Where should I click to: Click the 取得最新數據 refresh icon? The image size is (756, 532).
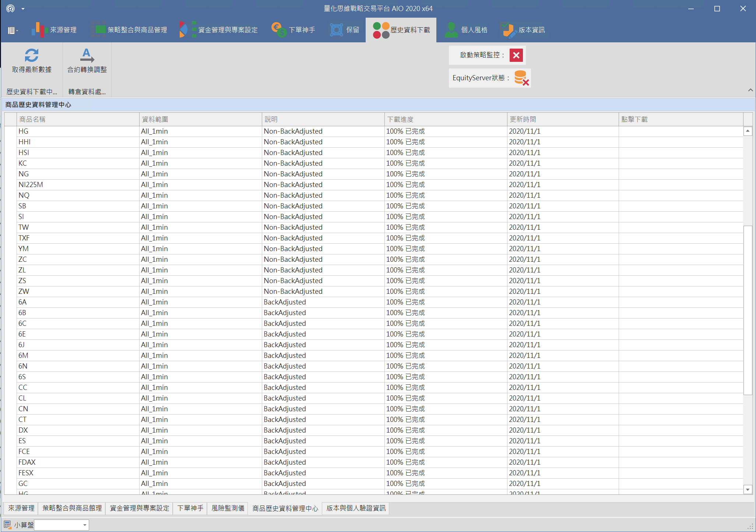coord(31,56)
